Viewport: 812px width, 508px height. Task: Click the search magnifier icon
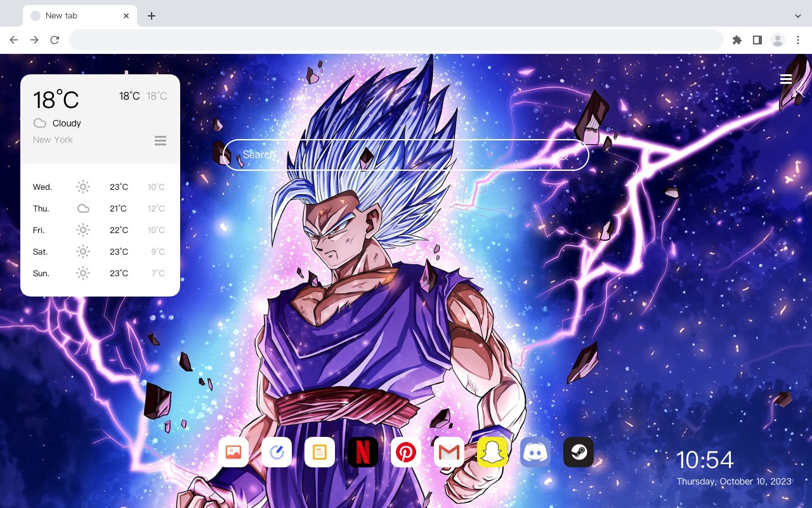click(563, 155)
